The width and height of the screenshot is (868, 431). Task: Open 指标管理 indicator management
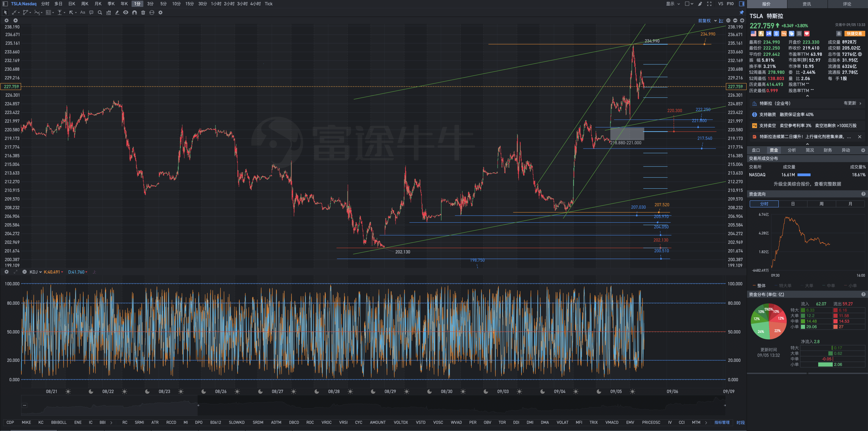(x=722, y=422)
